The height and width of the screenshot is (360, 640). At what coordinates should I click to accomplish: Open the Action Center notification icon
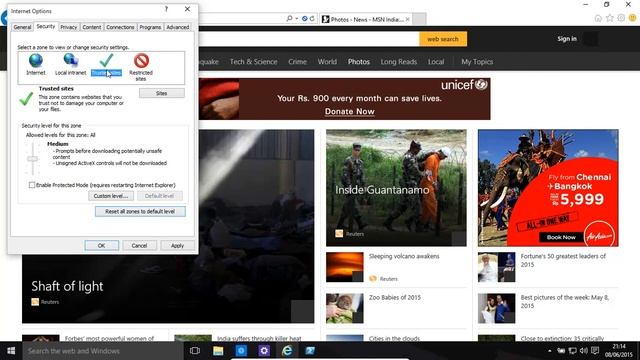point(595,351)
